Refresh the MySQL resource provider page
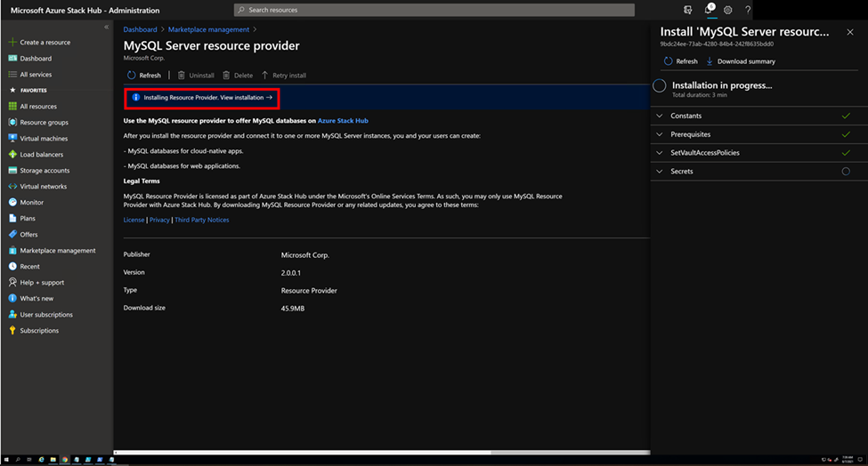 [x=144, y=76]
